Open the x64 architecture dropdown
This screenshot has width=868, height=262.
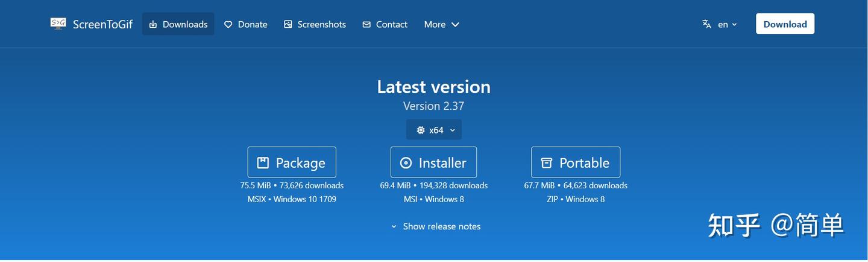[x=434, y=130]
